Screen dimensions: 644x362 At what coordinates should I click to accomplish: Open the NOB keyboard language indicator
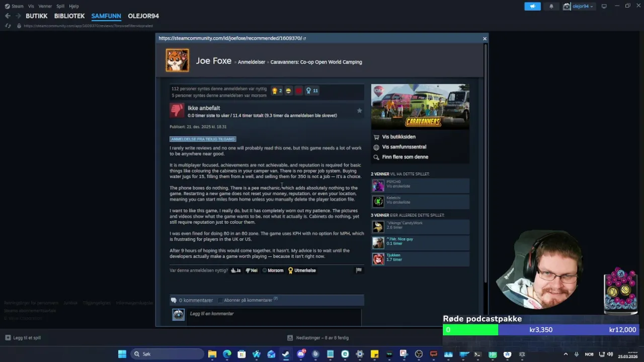tap(589, 354)
